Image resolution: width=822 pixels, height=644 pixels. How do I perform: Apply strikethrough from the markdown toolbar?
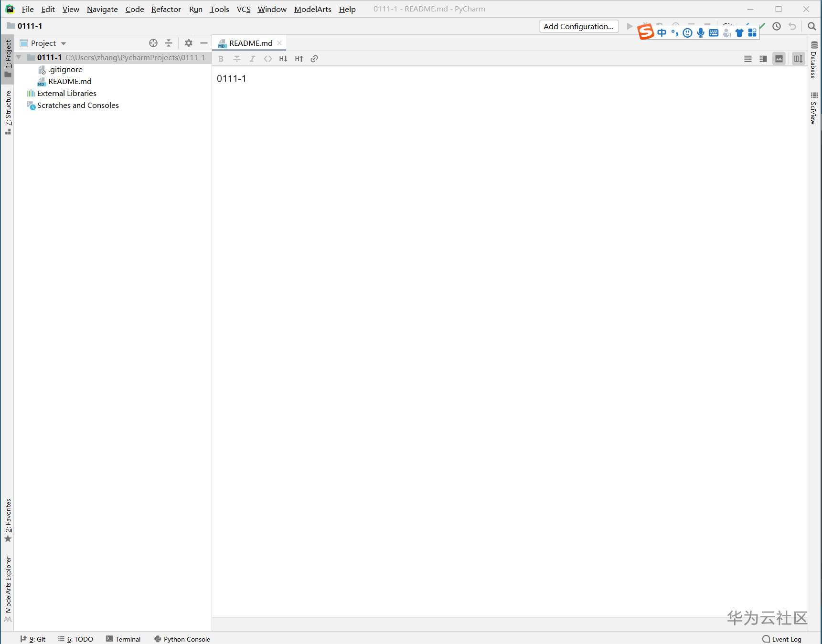coord(236,59)
